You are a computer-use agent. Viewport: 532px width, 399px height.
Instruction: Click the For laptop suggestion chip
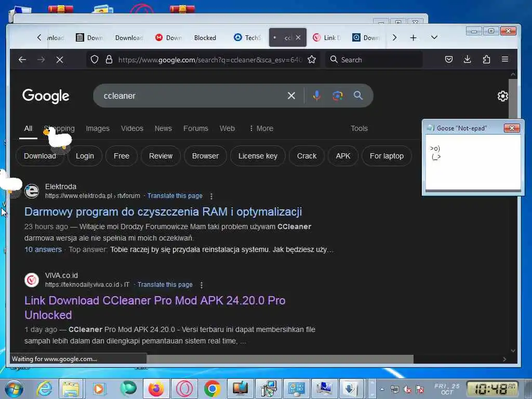click(387, 156)
